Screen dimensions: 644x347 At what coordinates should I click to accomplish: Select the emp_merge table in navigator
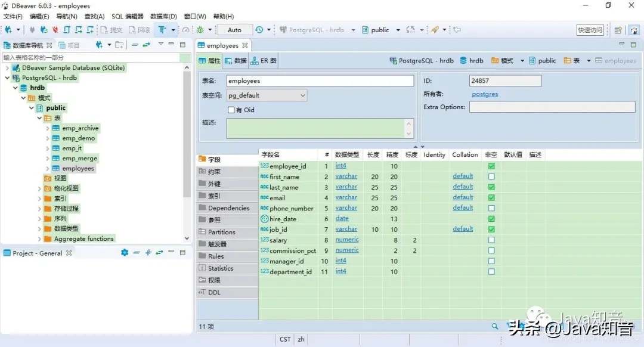pyautogui.click(x=79, y=158)
